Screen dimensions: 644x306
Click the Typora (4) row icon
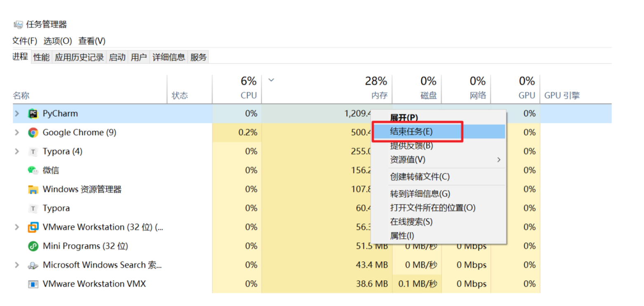tap(33, 151)
